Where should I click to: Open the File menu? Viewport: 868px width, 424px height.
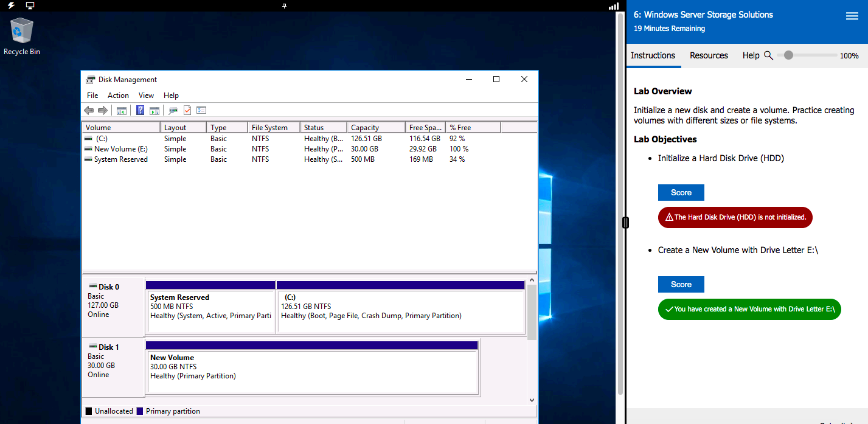point(92,96)
